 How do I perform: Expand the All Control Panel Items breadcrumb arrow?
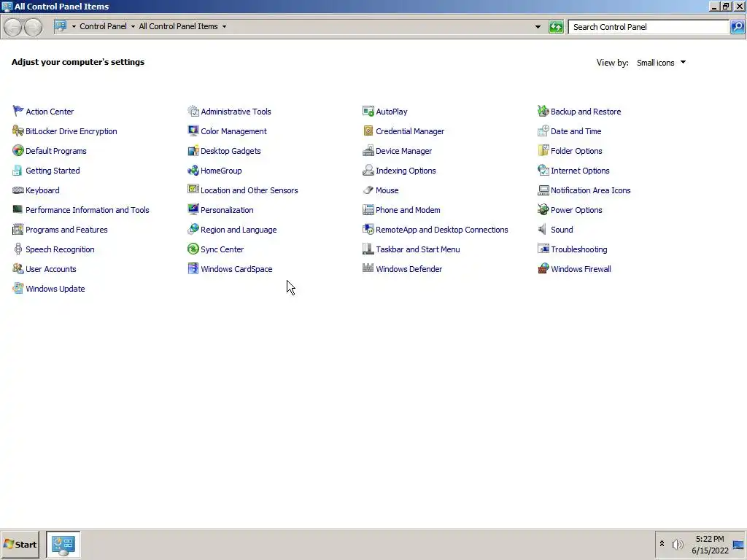click(x=224, y=27)
